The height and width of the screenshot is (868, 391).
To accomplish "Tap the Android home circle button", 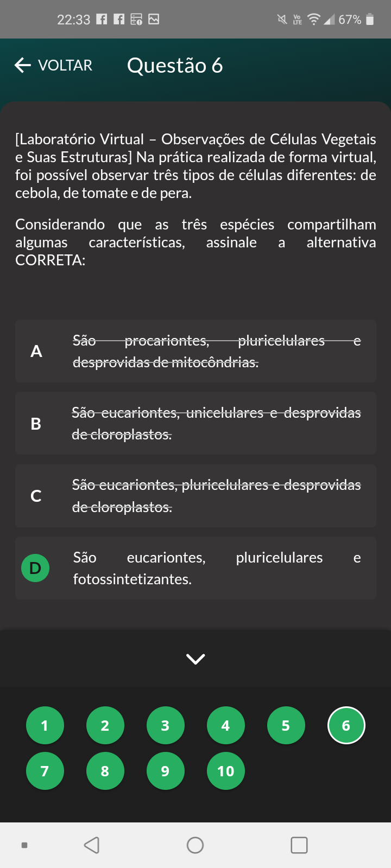I will click(195, 845).
